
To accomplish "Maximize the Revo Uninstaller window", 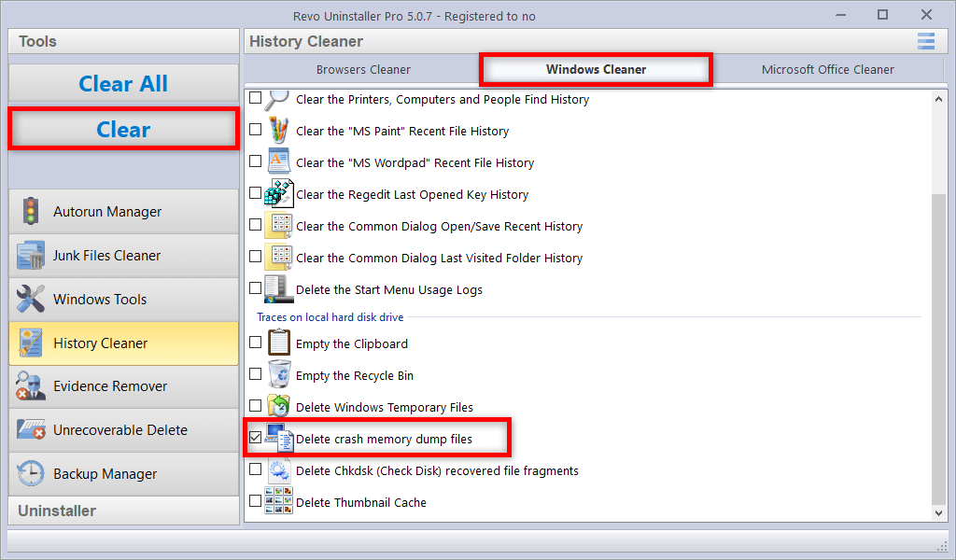I will 882,15.
